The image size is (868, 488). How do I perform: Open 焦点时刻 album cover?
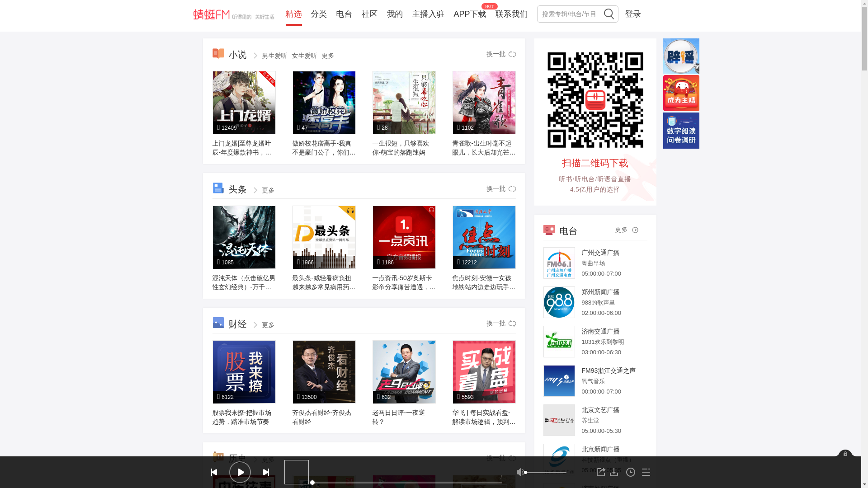tap(484, 237)
